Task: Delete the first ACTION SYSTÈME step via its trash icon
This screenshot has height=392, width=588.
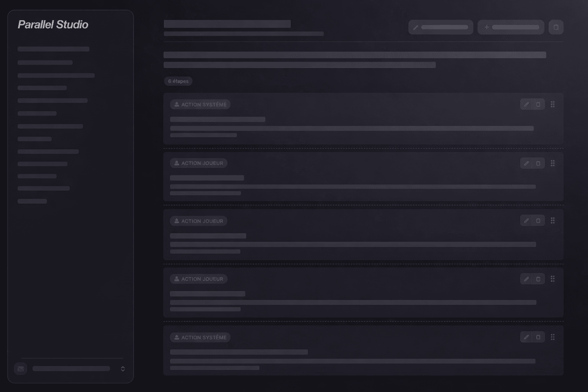Action: (538, 105)
